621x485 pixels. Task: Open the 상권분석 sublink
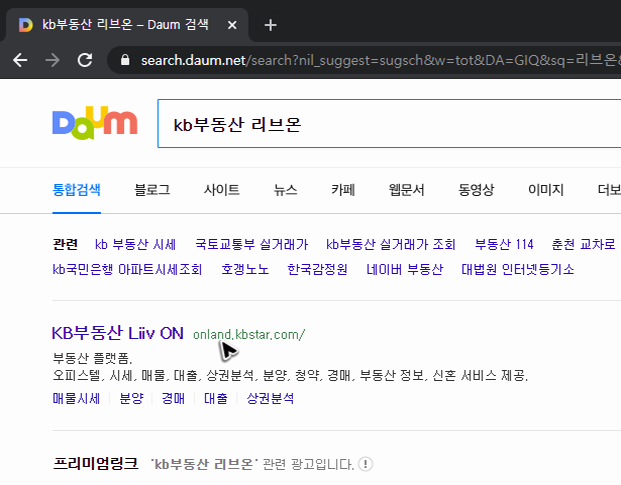tap(270, 398)
